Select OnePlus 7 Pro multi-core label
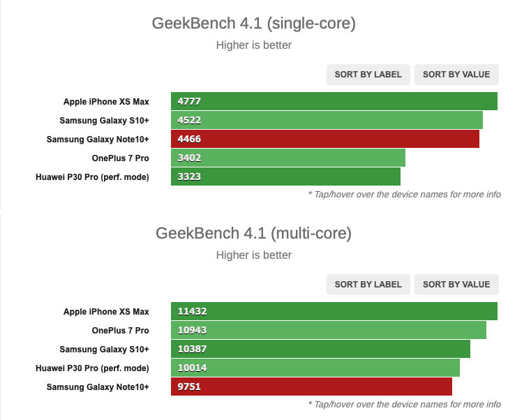The width and height of the screenshot is (508, 420). 121,331
